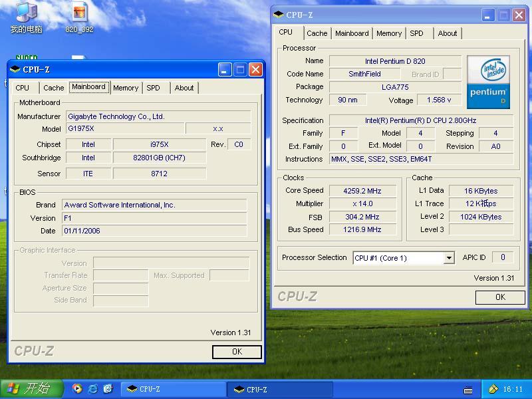Click the Code Name value SmithField
Viewport: 532px width, 399px height.
(x=364, y=74)
